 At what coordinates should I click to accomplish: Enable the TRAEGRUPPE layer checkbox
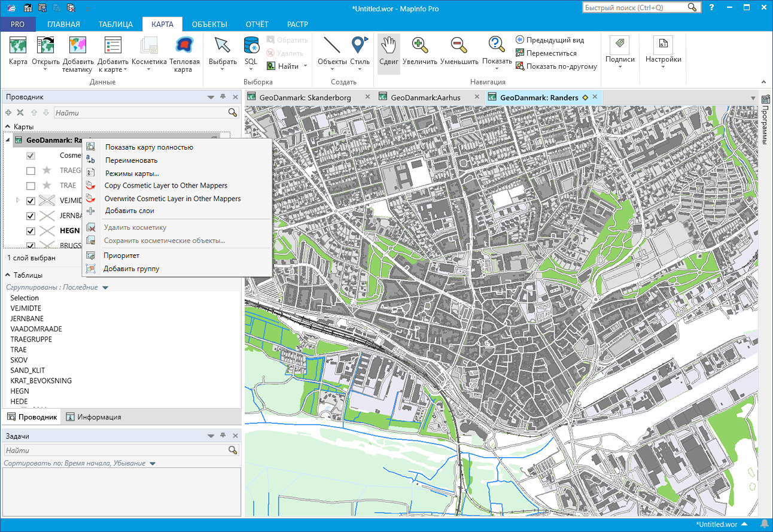31,171
